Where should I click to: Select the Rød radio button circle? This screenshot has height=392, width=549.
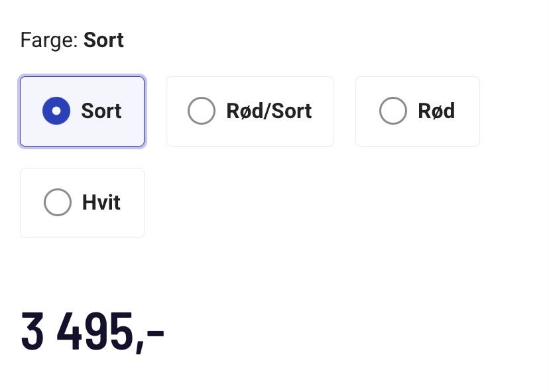393,111
